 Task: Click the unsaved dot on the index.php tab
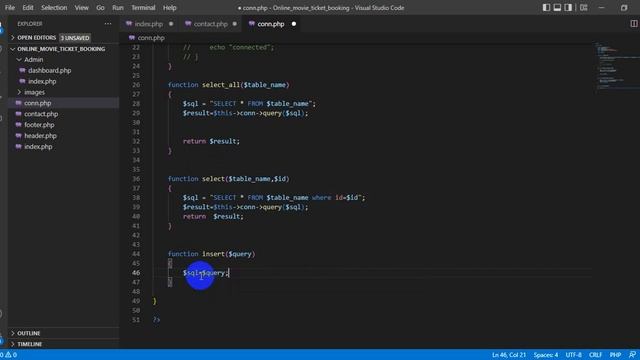(171, 24)
